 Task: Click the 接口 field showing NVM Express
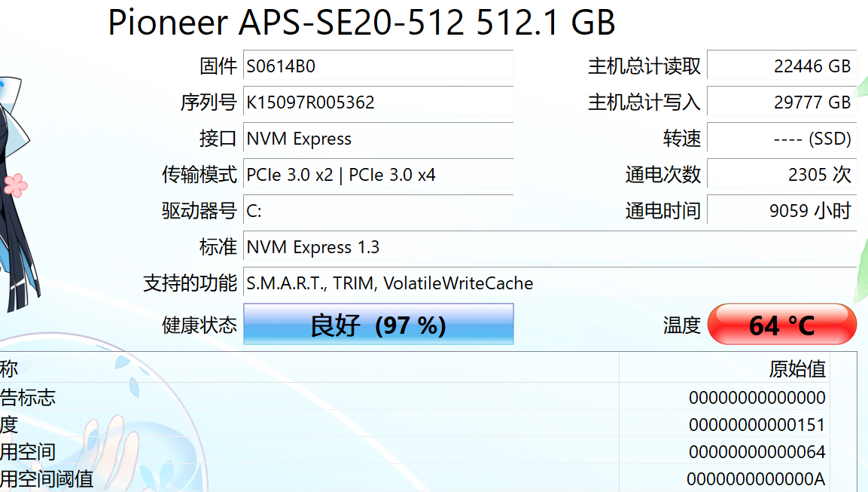[x=376, y=138]
